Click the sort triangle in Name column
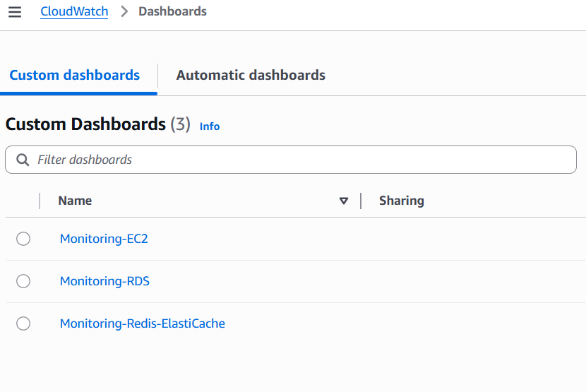The image size is (586, 392). pos(344,201)
